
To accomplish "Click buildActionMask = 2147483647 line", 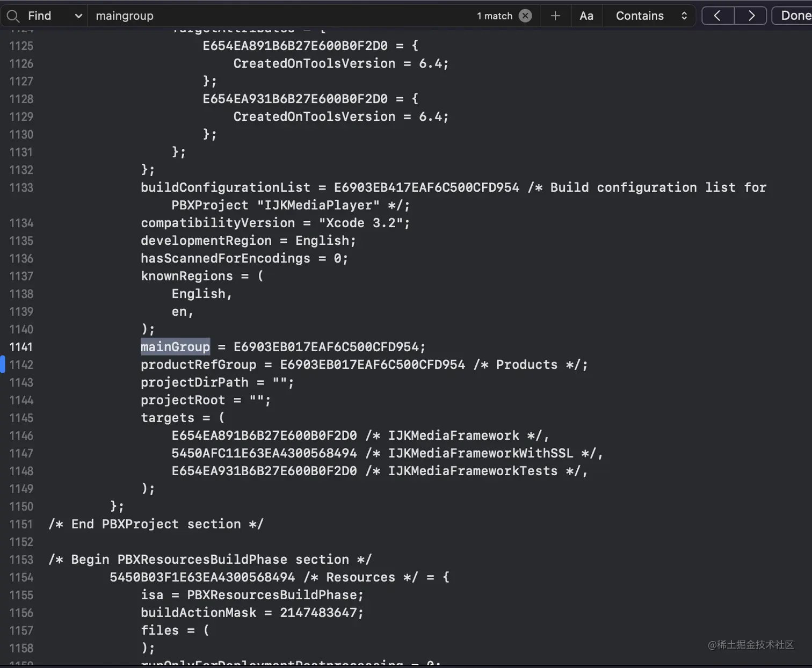I will [252, 613].
